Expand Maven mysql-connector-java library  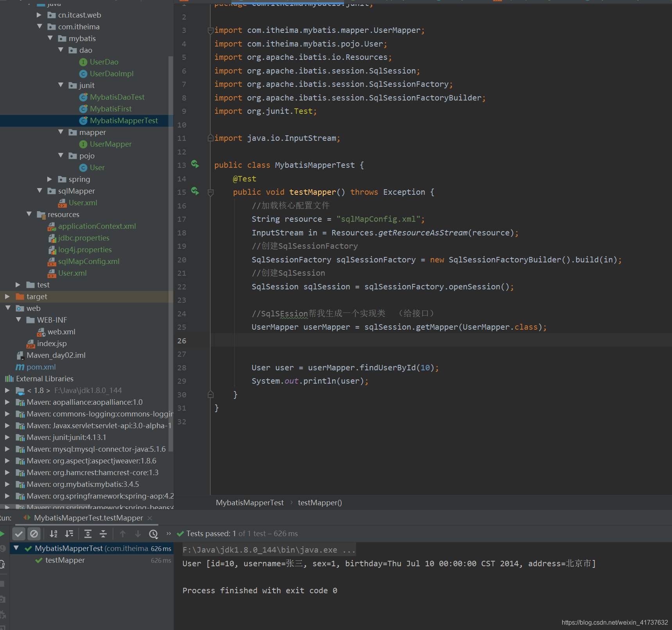tap(8, 449)
